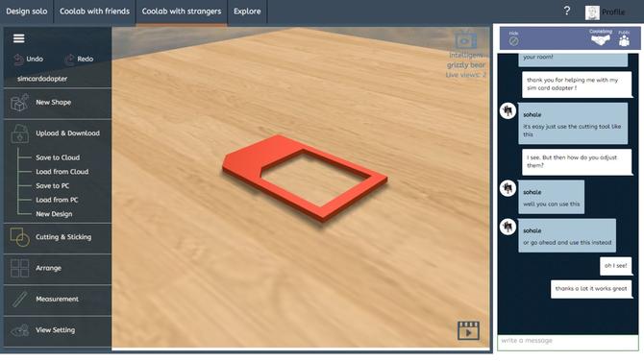Click the profile avatar picture
The width and height of the screenshot is (644, 361).
point(592,12)
